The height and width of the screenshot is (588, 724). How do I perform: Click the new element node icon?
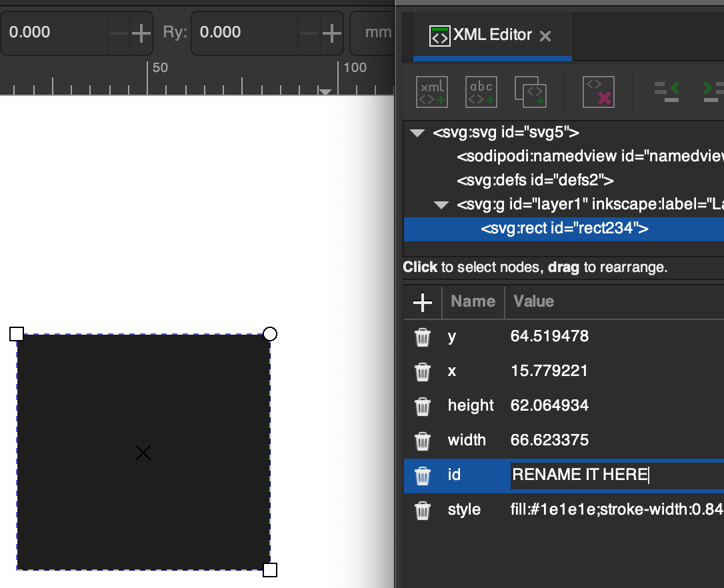pyautogui.click(x=432, y=92)
